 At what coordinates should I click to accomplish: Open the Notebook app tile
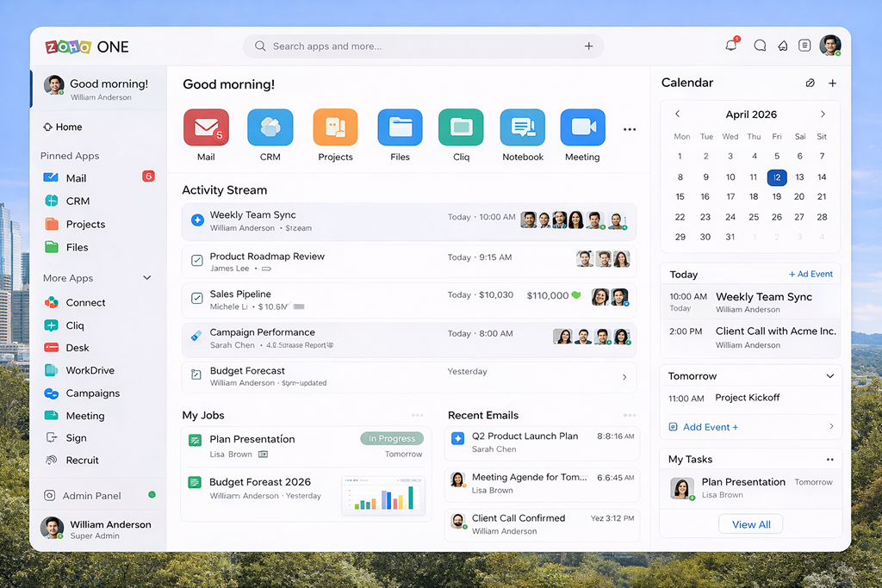click(x=522, y=127)
